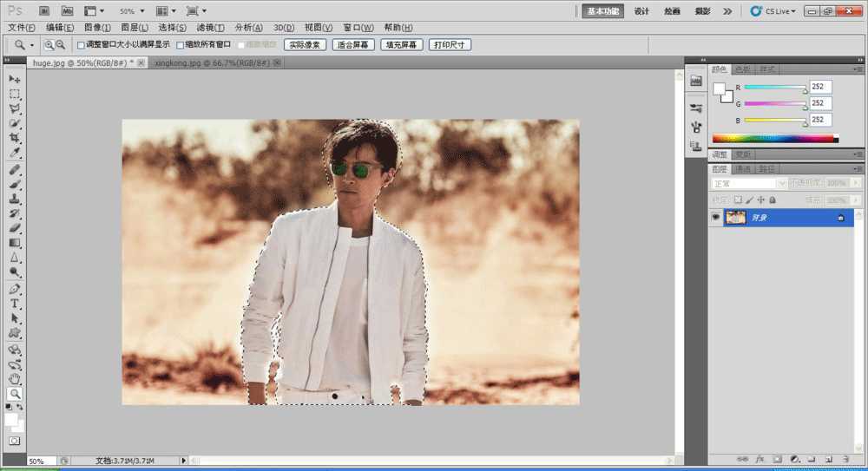Select the Crop tool

coord(15,138)
